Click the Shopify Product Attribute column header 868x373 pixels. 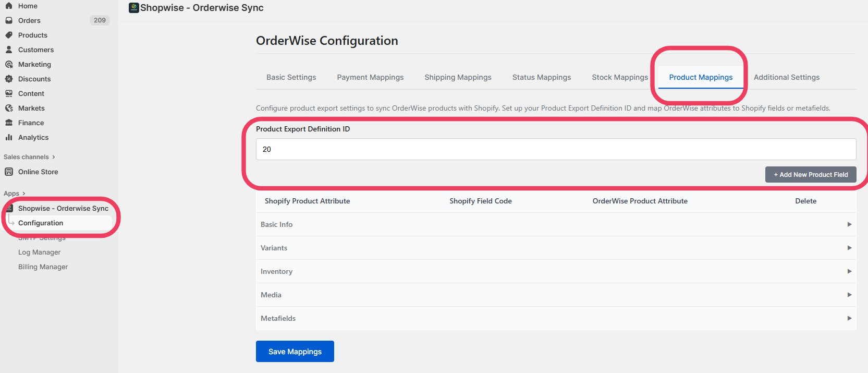[307, 201]
